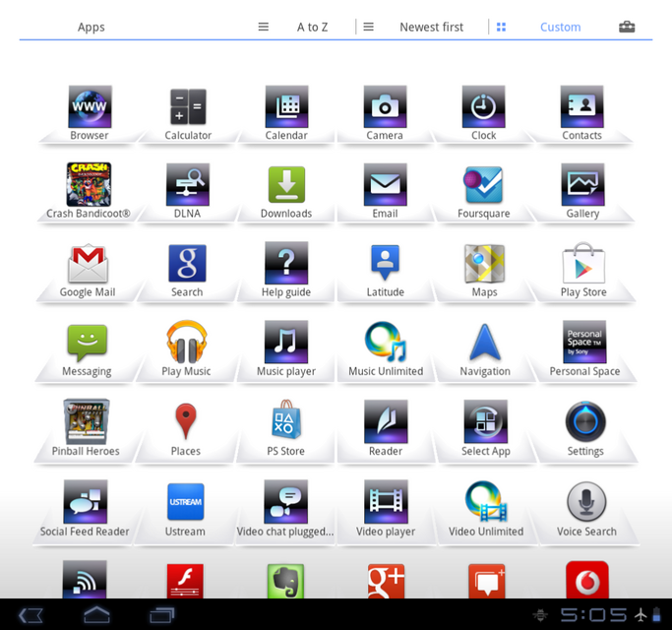Tap the 5:05 status clock
Viewport: 672px width, 630px height.
pyautogui.click(x=593, y=615)
